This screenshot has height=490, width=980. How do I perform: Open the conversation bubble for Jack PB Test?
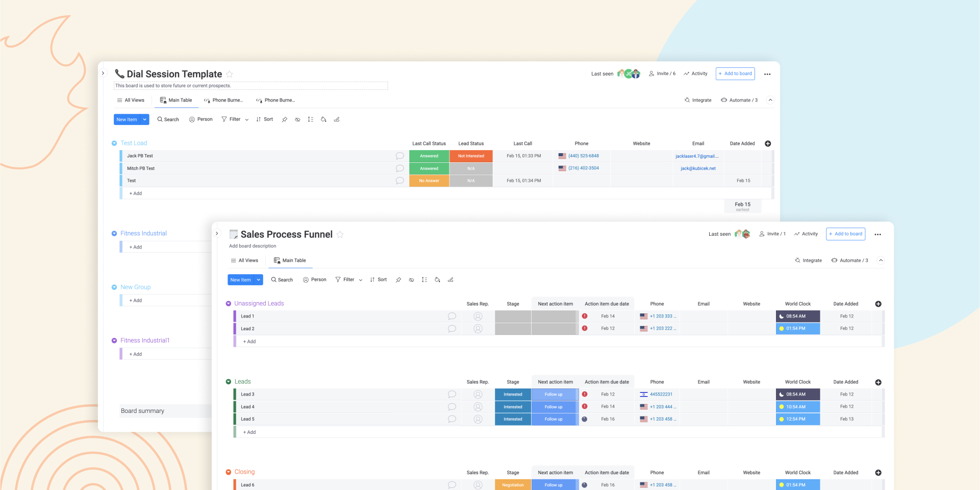(400, 156)
